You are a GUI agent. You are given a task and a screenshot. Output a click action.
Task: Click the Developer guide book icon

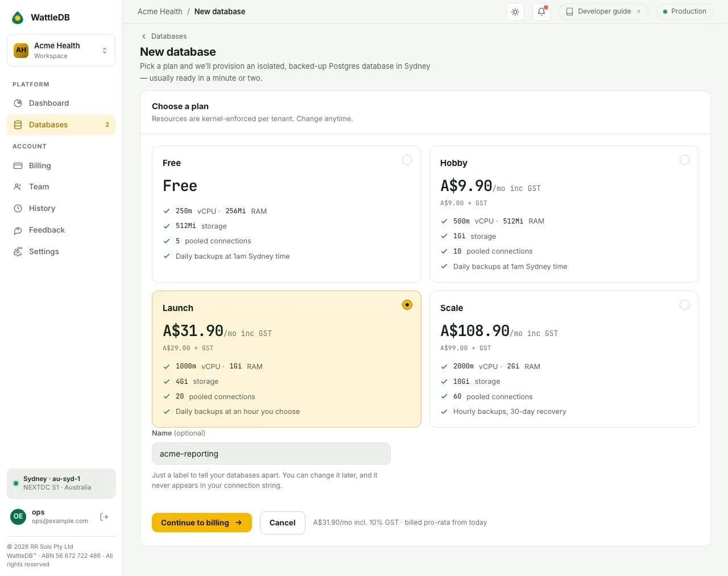569,12
